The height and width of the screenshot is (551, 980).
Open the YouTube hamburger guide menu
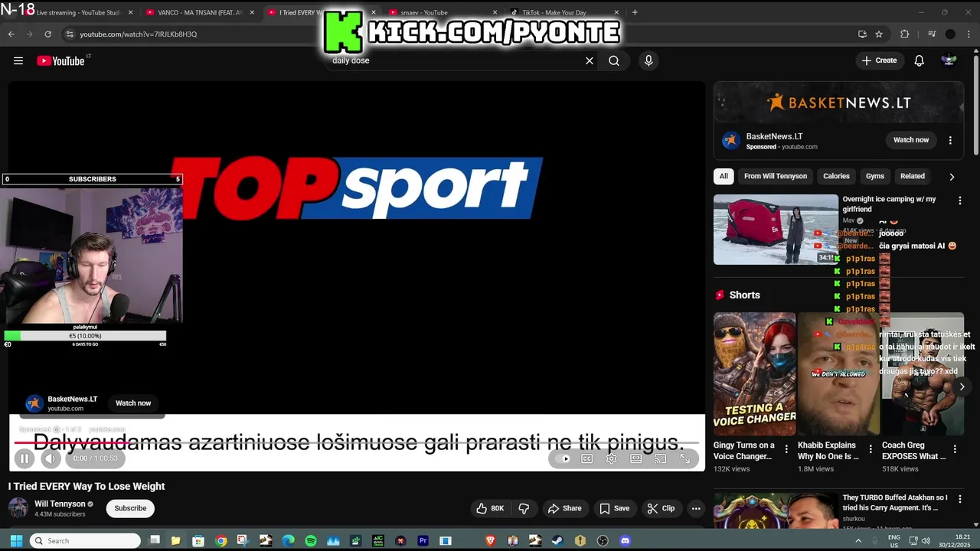tap(18, 60)
